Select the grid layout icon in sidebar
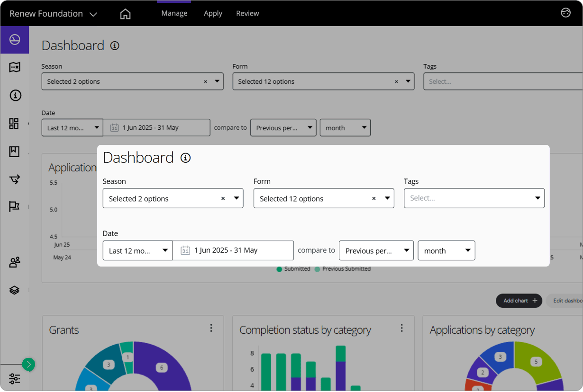 point(14,124)
